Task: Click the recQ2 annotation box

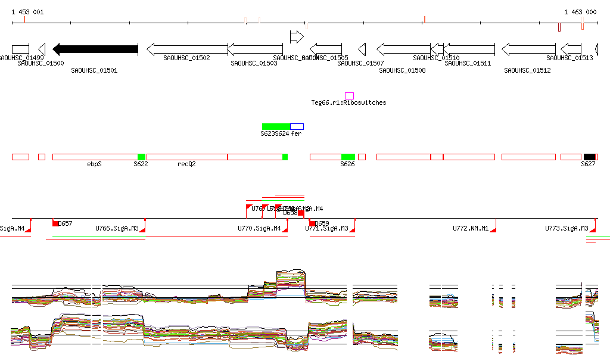Action: 186,157
